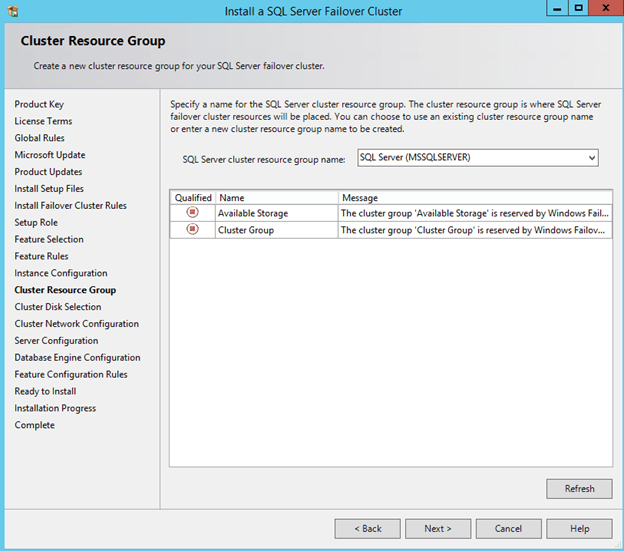The width and height of the screenshot is (624, 551).
Task: Select the Cluster Group row name
Action: 245,231
